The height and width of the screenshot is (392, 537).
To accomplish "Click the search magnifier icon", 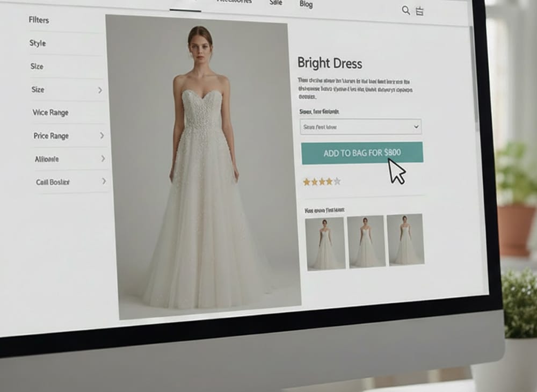I will tap(405, 10).
